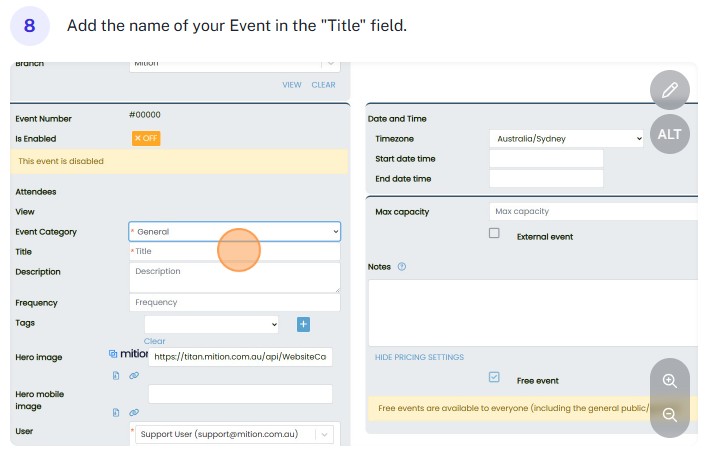This screenshot has width=711, height=456.
Task: Check the External event checkbox
Action: pos(494,233)
